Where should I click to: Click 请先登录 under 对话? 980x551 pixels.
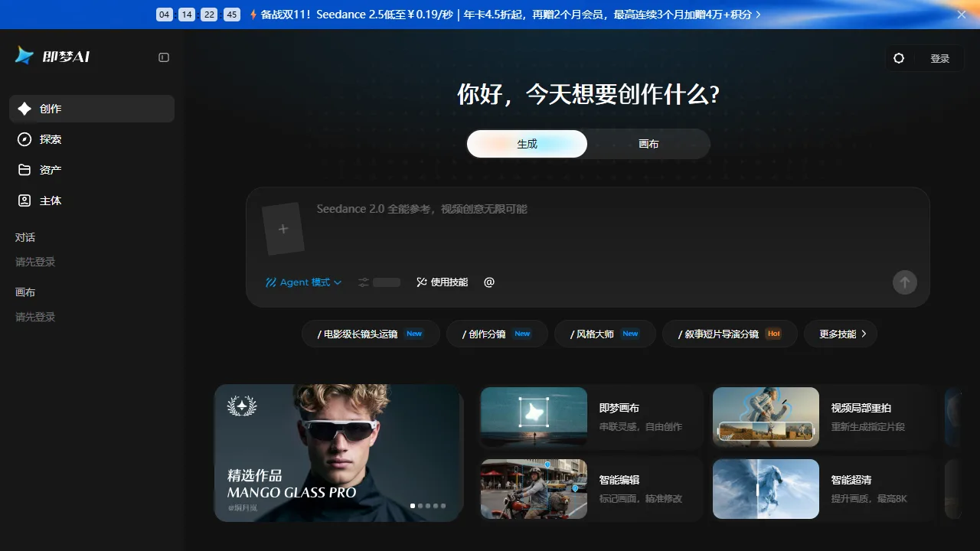tap(35, 262)
